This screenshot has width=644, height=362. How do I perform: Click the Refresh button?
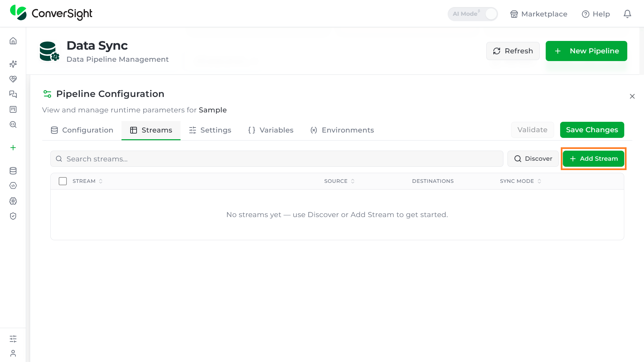coord(513,51)
